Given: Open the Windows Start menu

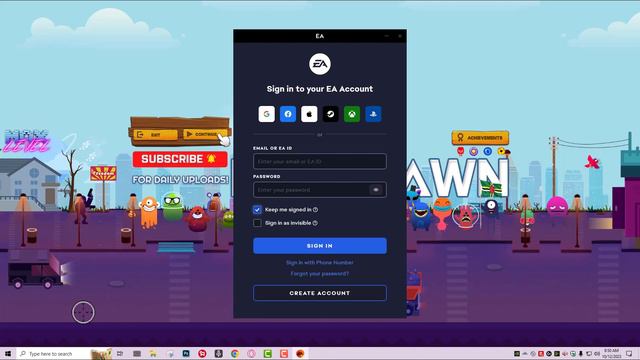Looking at the screenshot, I should [8, 354].
